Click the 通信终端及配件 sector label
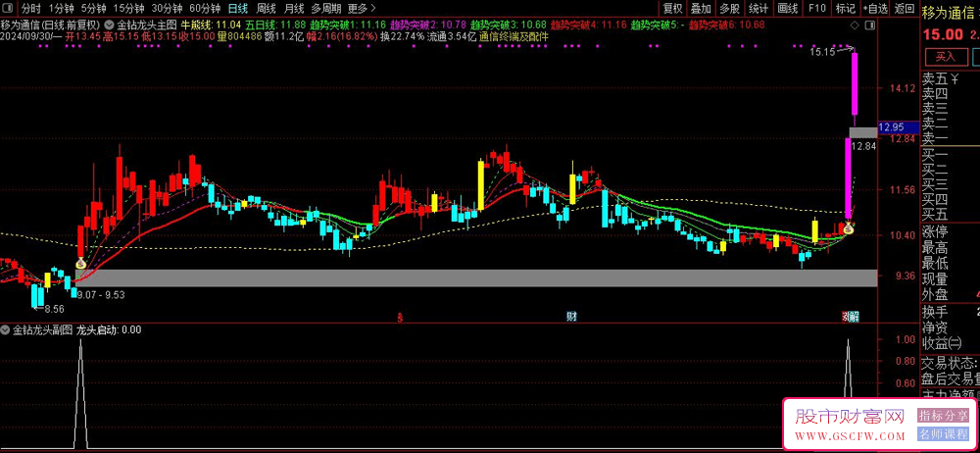980x453 pixels. [x=514, y=36]
